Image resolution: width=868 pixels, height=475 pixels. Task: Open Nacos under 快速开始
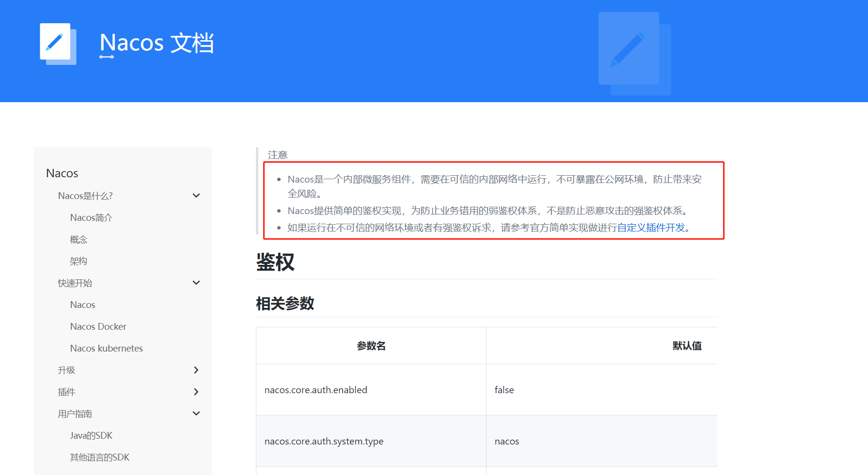tap(82, 305)
